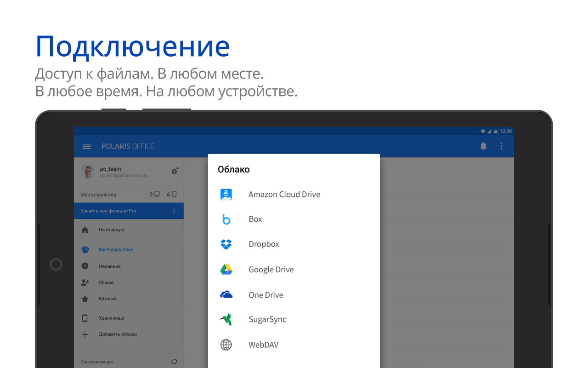The width and height of the screenshot is (588, 368).
Task: Open account settings gear icon
Action: click(x=174, y=171)
